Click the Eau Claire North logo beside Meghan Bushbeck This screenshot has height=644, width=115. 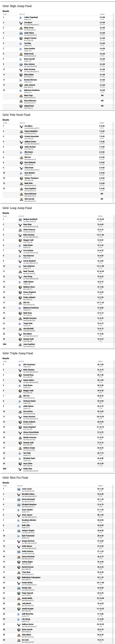pos(20,220)
